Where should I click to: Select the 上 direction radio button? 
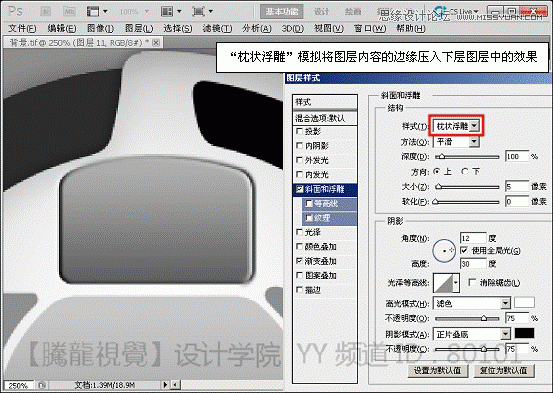437,171
